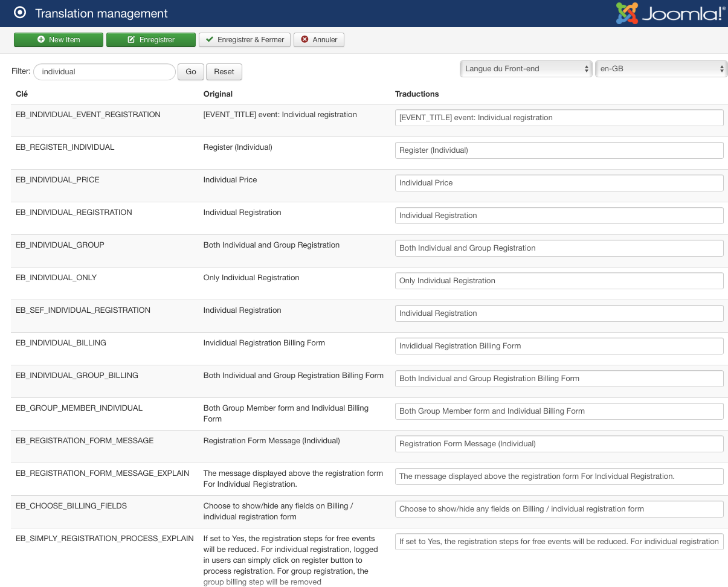Edit EB_INDIVIDUAL_EVENT_REGISTRATION translation field
The width and height of the screenshot is (728, 587).
point(559,118)
